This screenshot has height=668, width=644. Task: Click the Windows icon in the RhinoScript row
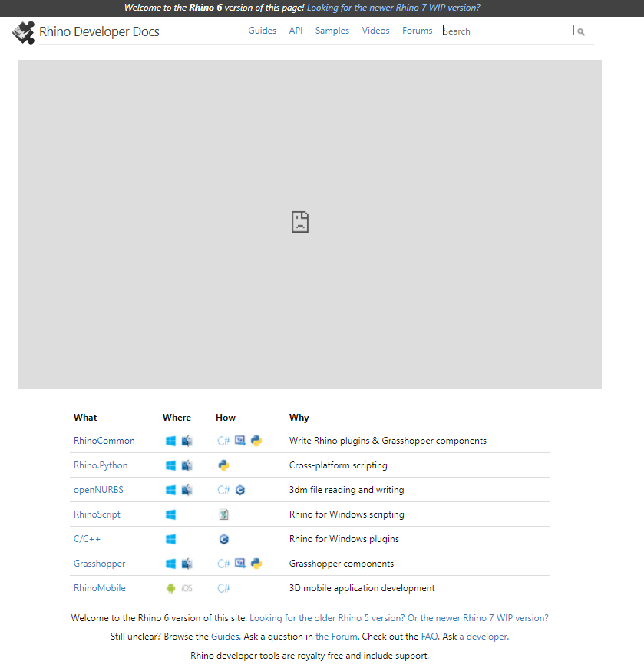point(171,514)
